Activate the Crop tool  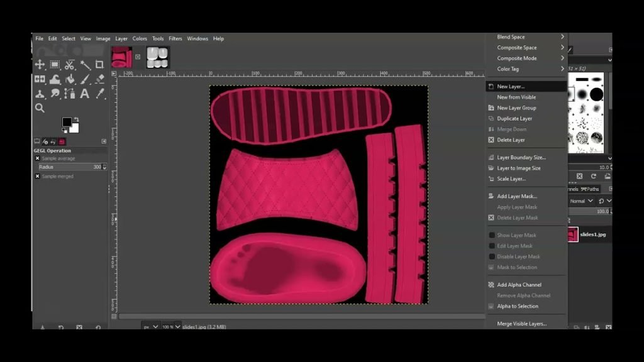click(x=99, y=65)
